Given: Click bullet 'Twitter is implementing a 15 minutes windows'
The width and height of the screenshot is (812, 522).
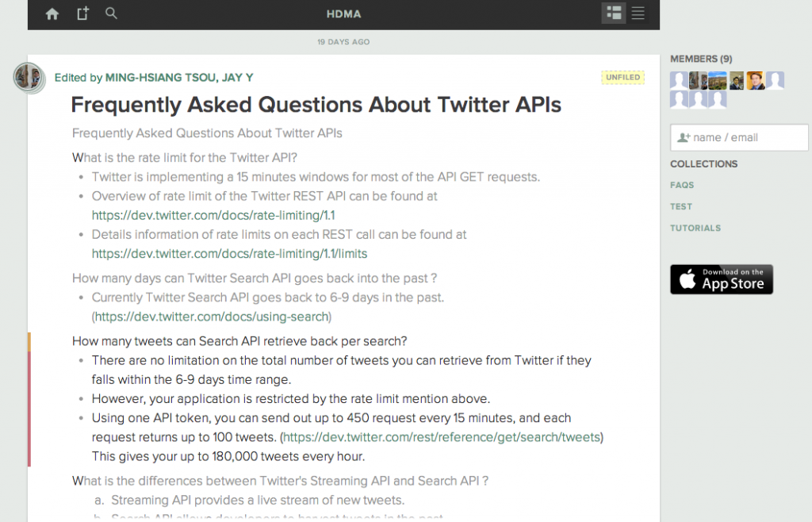Looking at the screenshot, I should [x=316, y=177].
